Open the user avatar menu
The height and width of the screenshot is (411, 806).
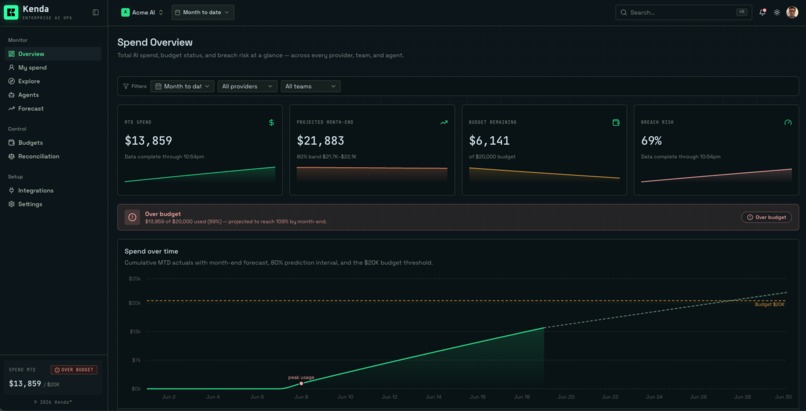coord(792,12)
